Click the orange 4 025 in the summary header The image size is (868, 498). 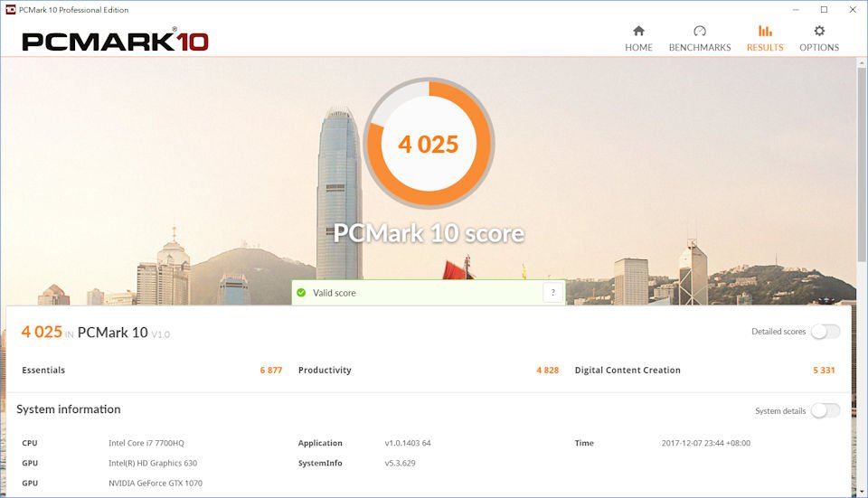[x=42, y=332]
